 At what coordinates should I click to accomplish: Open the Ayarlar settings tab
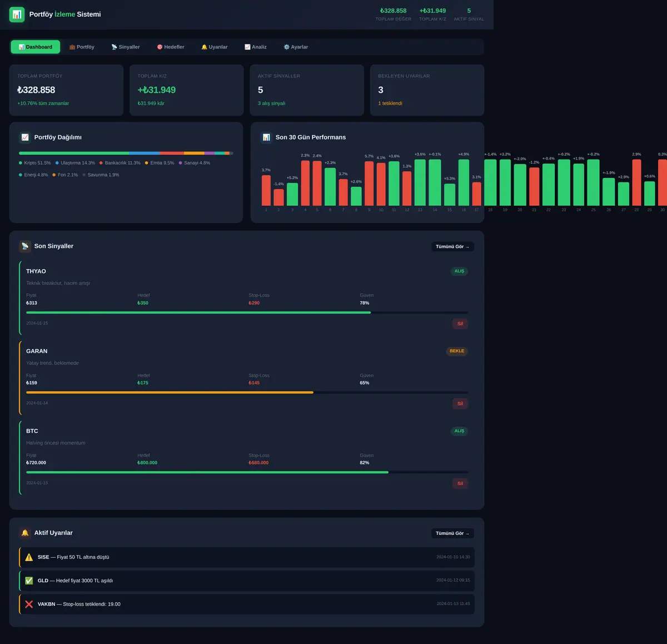tap(296, 47)
